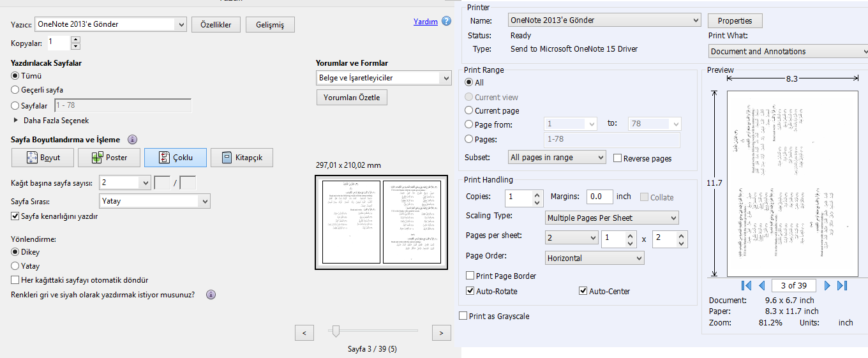Enable Reverse pages checkbox
This screenshot has height=358, width=868.
point(617,158)
